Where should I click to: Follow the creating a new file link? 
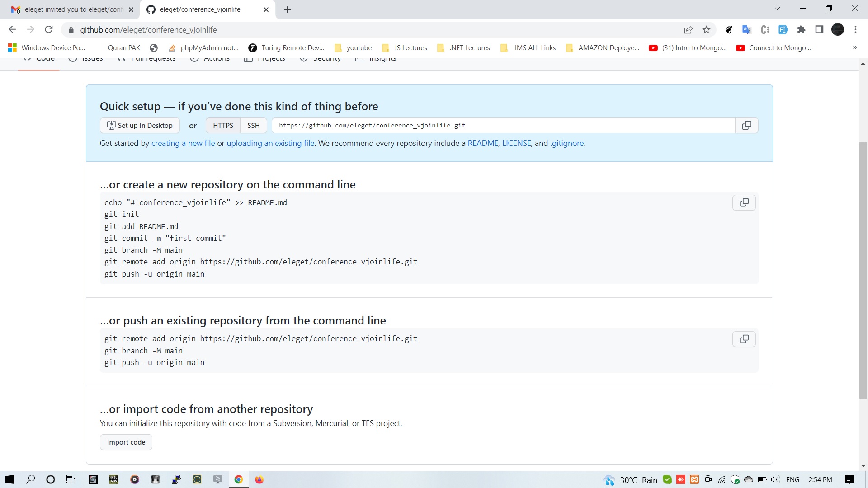pos(183,143)
